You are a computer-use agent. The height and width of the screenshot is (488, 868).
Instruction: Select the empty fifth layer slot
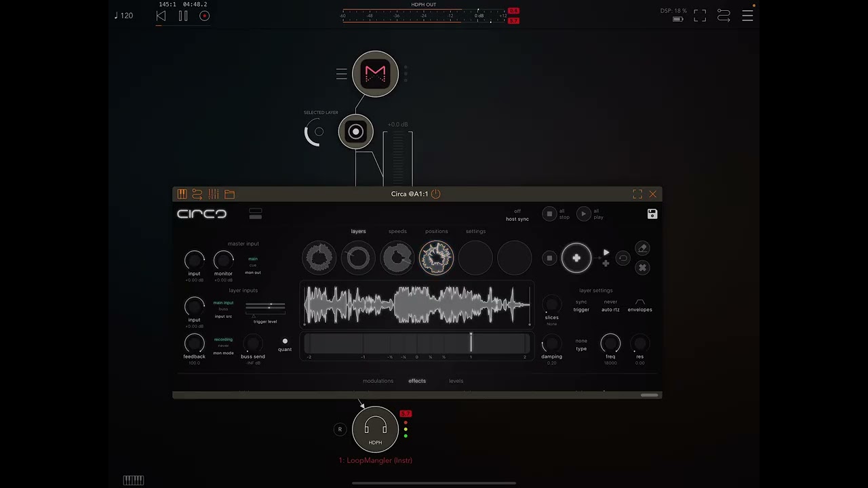coord(475,258)
